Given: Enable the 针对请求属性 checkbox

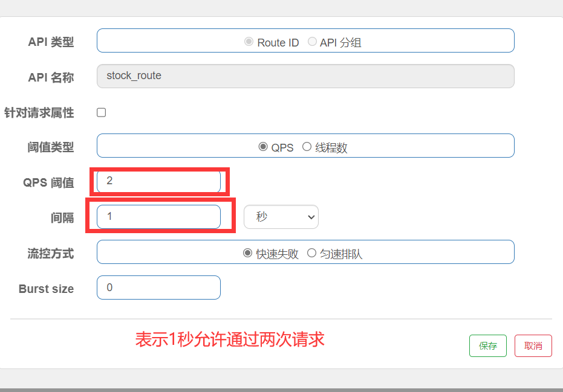Looking at the screenshot, I should [x=102, y=112].
